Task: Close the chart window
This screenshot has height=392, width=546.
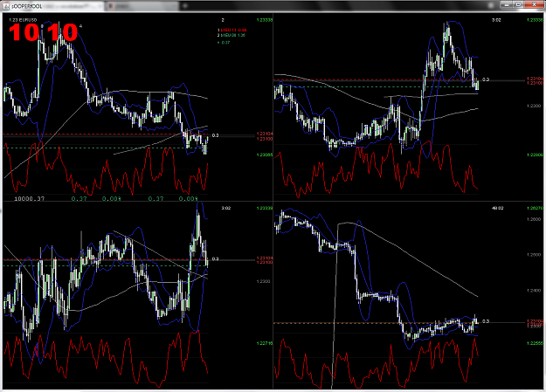Action: click(x=534, y=4)
